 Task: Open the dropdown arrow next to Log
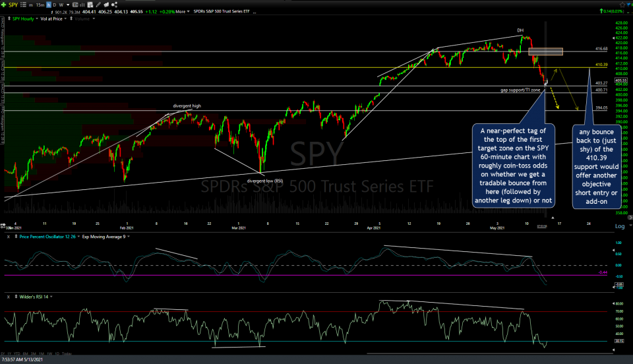point(630,225)
